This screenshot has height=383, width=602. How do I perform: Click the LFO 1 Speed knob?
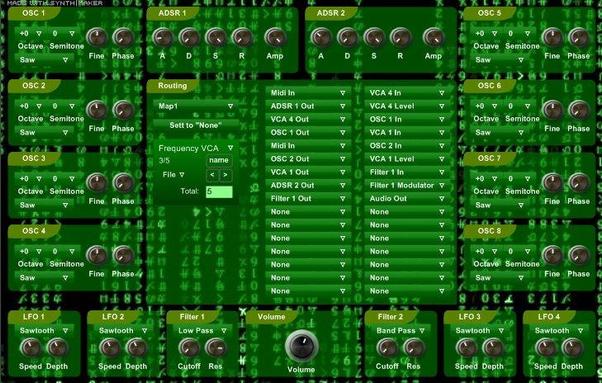[30, 348]
